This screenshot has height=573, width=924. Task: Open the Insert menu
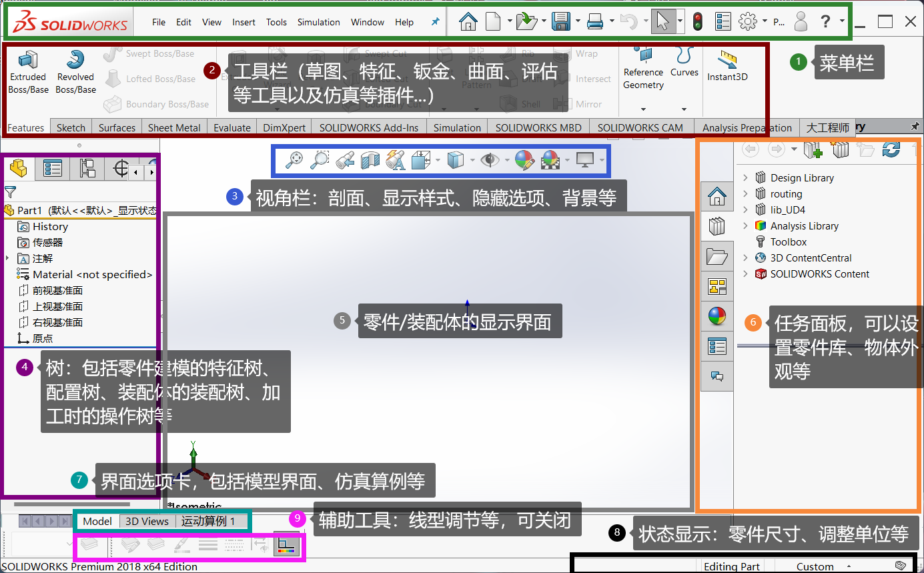coord(244,22)
